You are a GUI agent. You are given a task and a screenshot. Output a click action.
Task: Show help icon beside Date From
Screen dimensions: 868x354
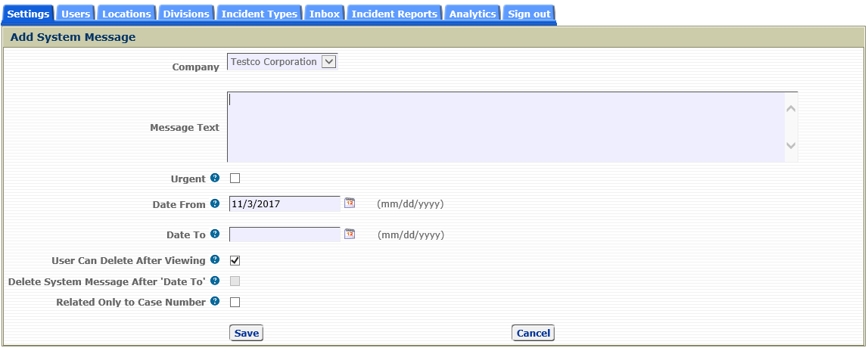coord(215,203)
